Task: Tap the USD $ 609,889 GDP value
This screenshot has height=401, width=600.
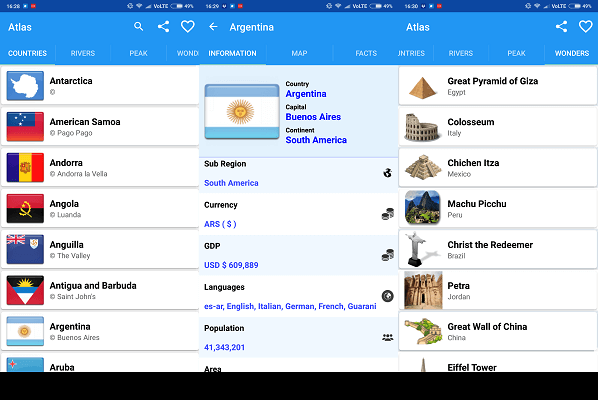Action: 231,265
